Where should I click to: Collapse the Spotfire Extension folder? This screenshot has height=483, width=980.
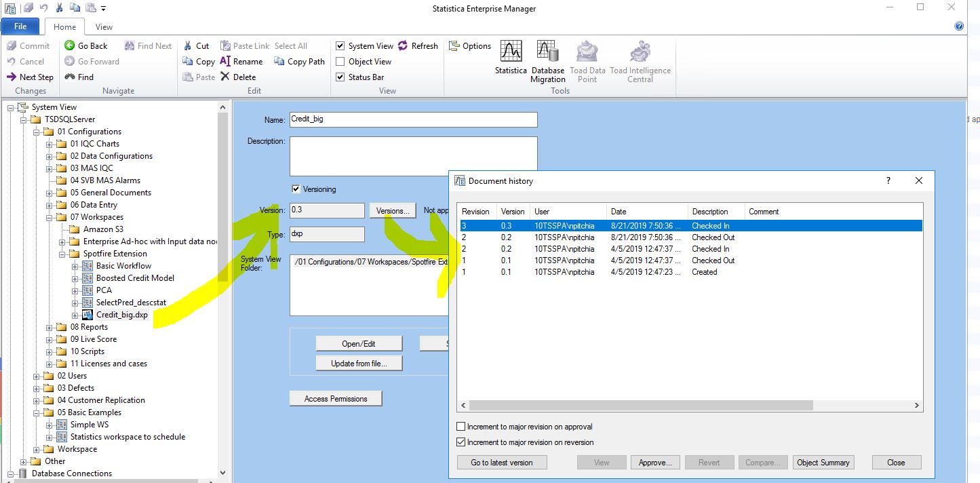click(x=62, y=254)
